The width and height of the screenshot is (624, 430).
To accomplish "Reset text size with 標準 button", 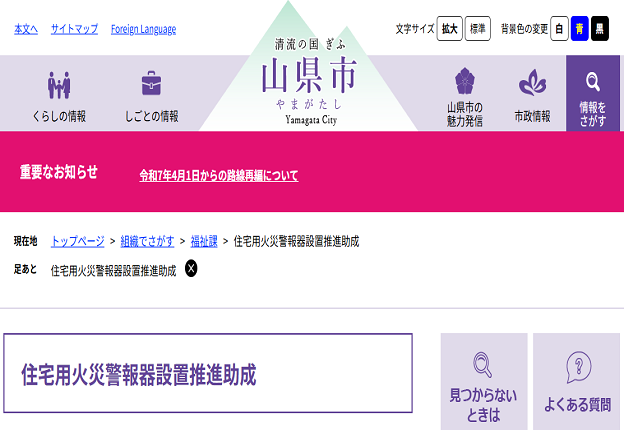I will pos(478,29).
